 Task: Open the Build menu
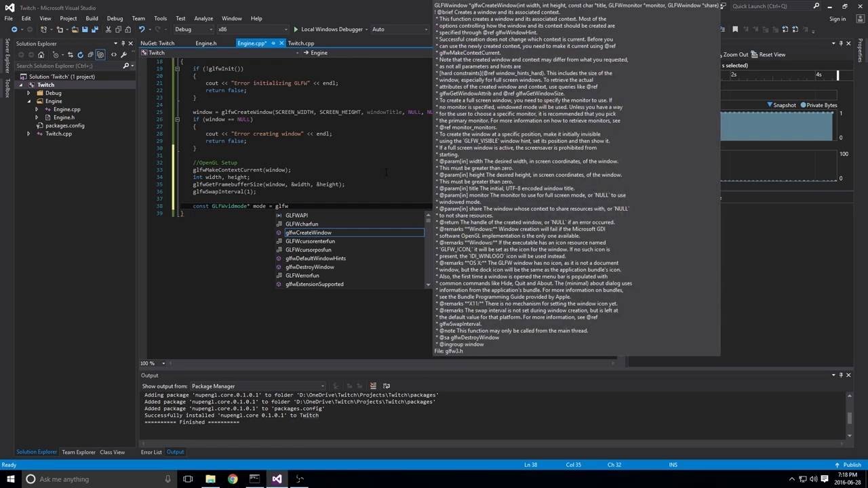pyautogui.click(x=92, y=18)
